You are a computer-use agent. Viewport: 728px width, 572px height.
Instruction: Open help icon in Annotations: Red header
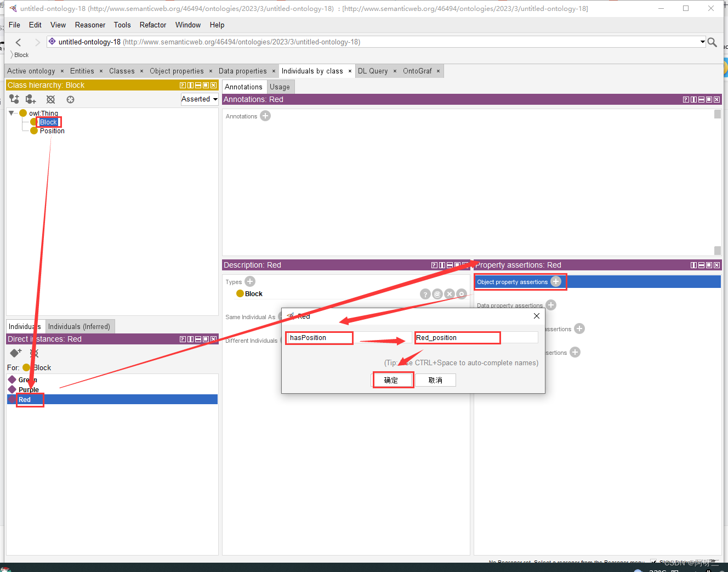pyautogui.click(x=686, y=99)
